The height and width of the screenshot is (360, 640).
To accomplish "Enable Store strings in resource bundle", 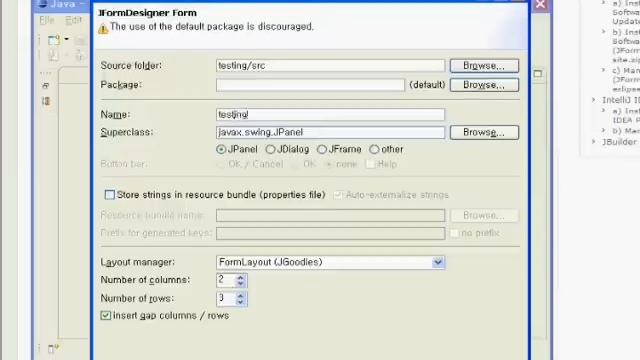I will click(x=110, y=195).
